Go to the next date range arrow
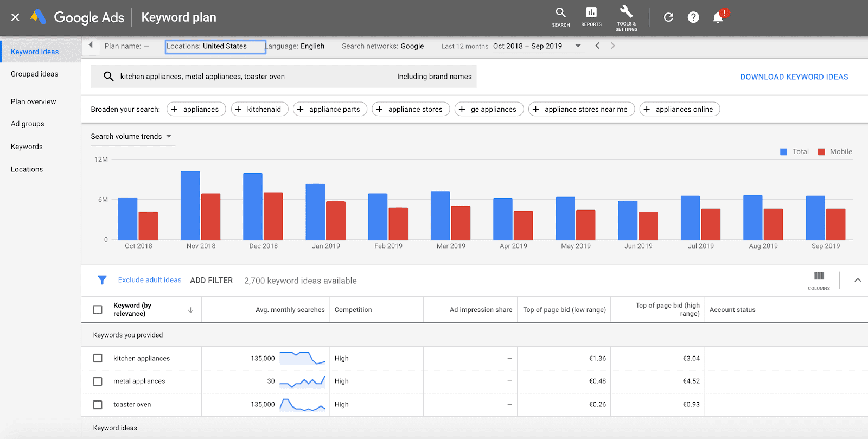Viewport: 868px width, 439px height. [613, 46]
